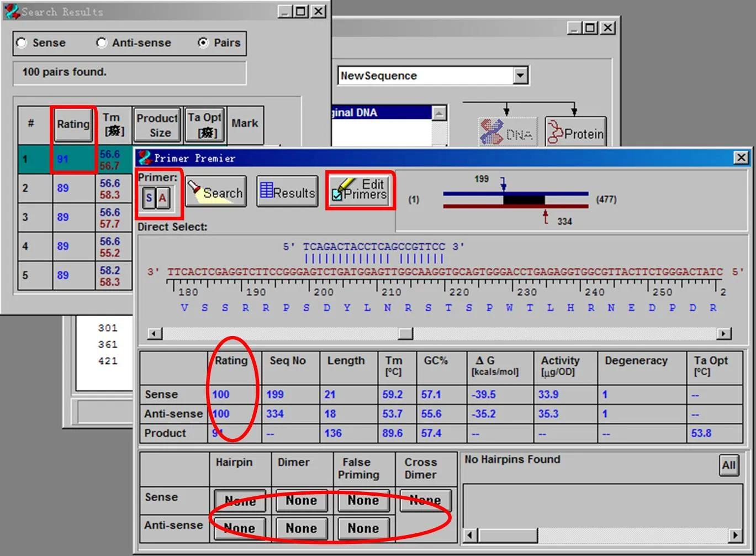Click the Sense ΔG value -39.5
Viewport: 756px width, 556px height.
click(x=484, y=395)
